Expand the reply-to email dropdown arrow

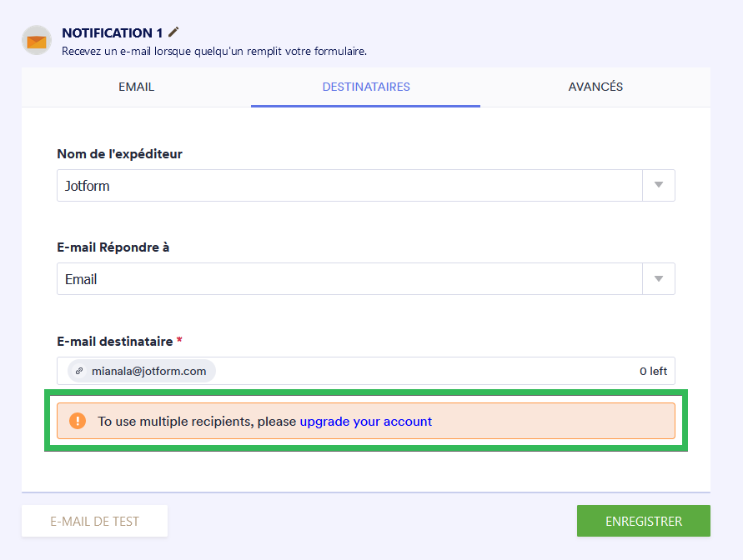pos(658,279)
